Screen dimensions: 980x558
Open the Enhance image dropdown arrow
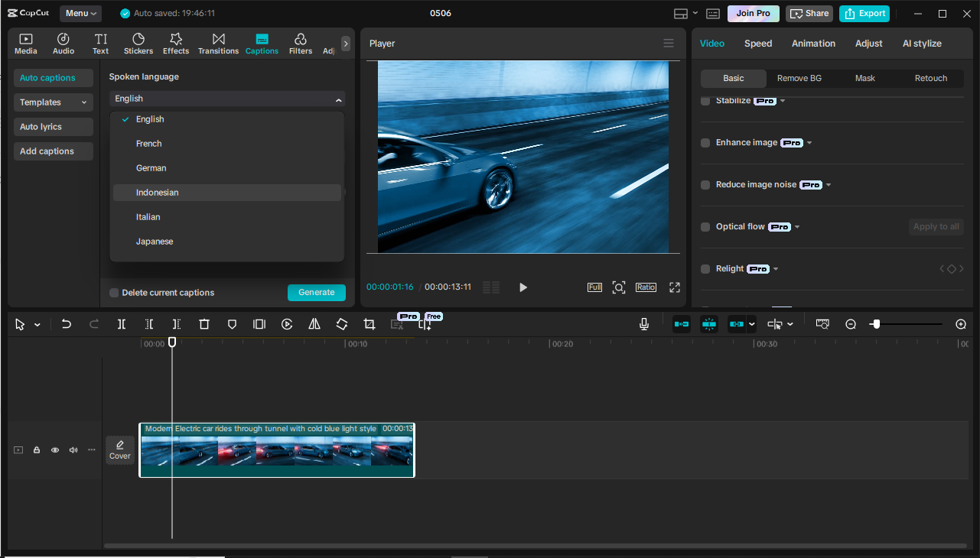coord(809,142)
